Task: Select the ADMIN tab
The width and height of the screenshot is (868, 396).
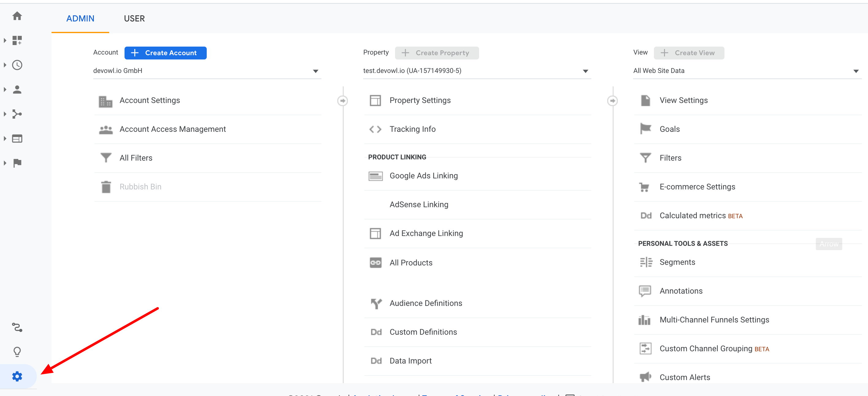Action: (x=80, y=18)
